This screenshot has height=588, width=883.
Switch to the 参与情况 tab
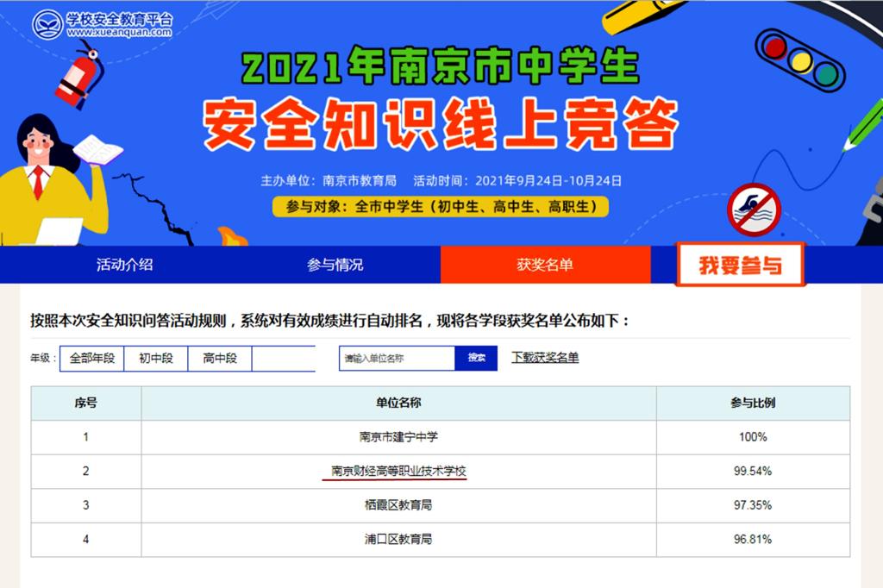(335, 265)
